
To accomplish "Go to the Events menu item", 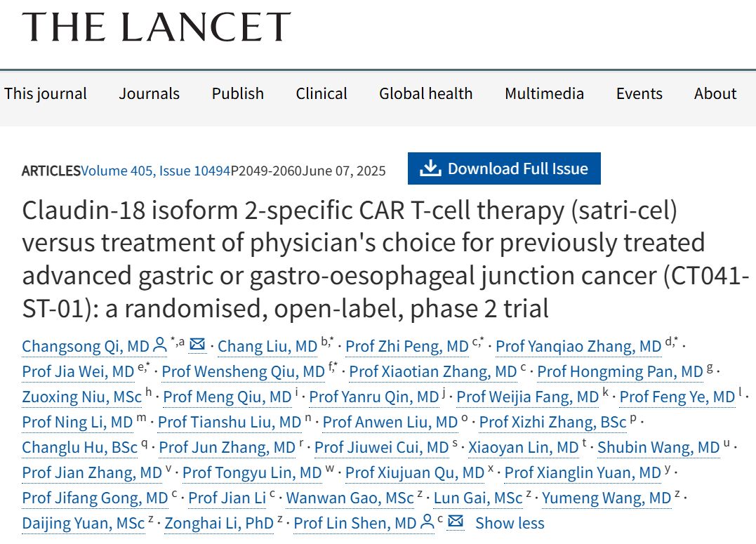I will (639, 93).
